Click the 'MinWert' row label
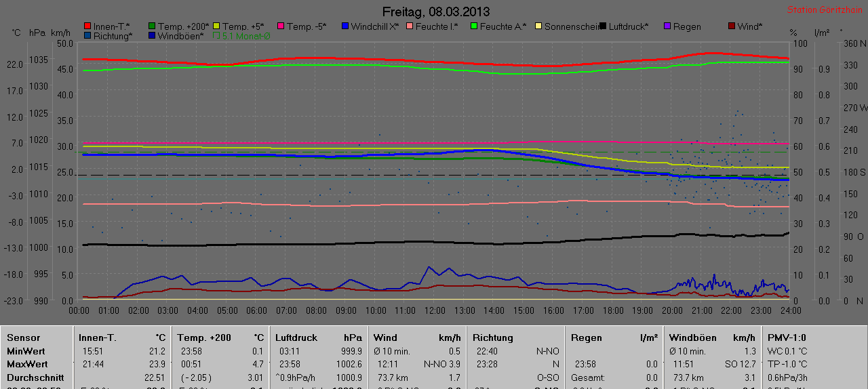The image size is (868, 389). [x=26, y=351]
